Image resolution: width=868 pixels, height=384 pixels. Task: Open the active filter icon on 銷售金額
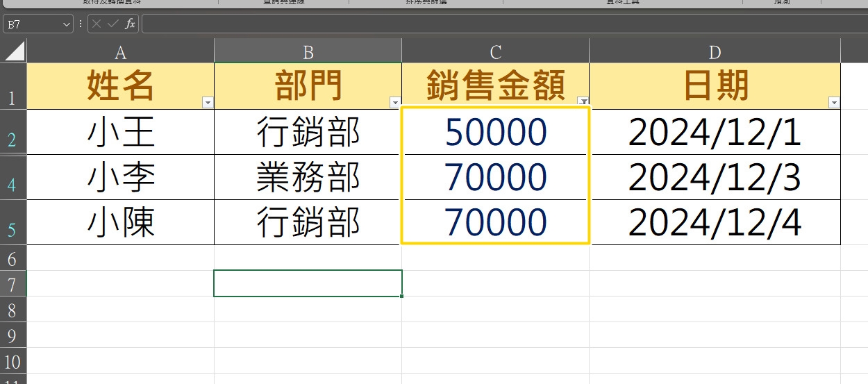(x=583, y=102)
